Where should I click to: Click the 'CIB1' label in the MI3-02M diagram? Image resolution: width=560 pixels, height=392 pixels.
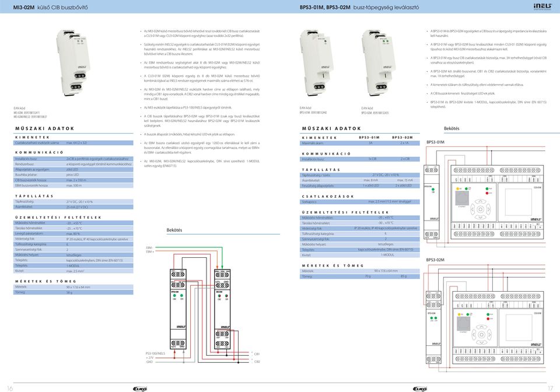(257, 354)
